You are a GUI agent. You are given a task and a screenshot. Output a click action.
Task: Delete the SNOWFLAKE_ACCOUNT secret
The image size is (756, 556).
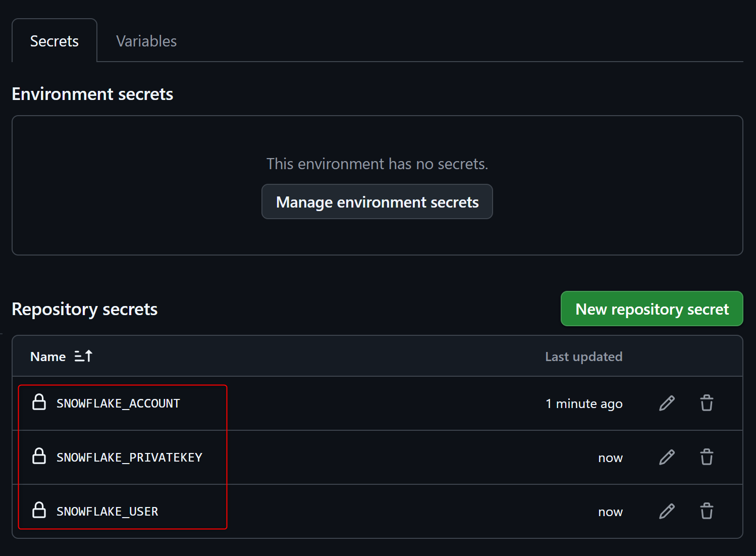[707, 403]
